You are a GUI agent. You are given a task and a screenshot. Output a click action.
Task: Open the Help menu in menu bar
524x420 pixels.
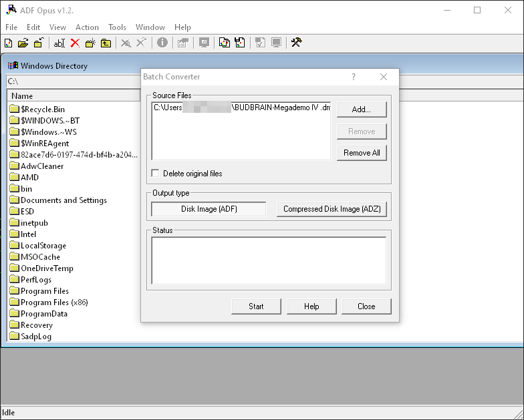[x=182, y=27]
